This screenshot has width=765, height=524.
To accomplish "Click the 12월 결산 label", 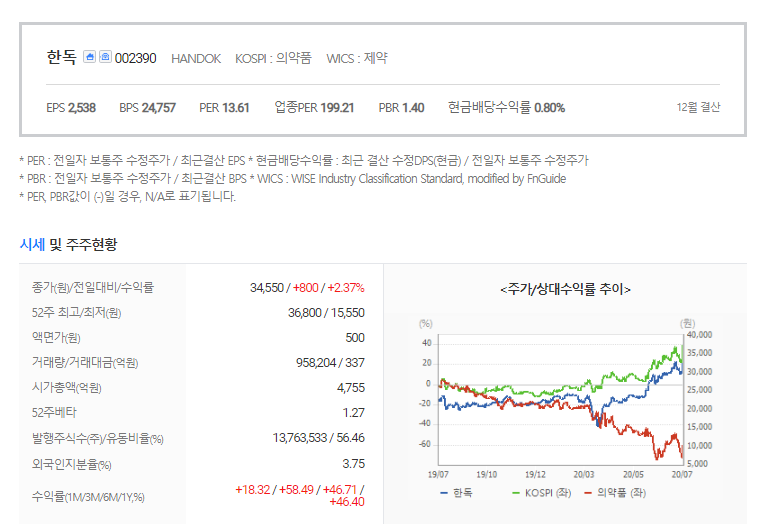I will click(x=698, y=107).
